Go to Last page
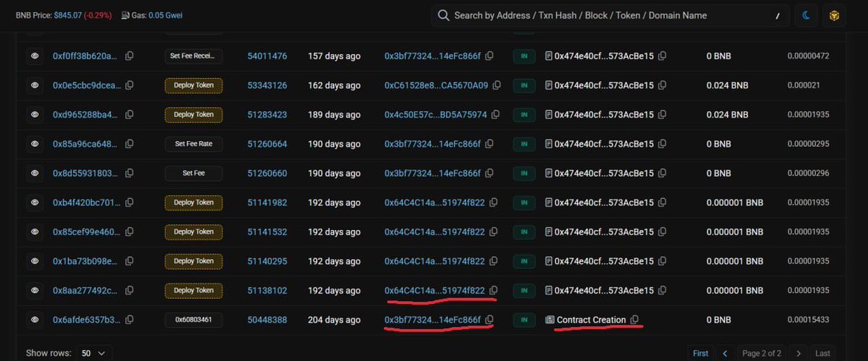 pyautogui.click(x=822, y=353)
